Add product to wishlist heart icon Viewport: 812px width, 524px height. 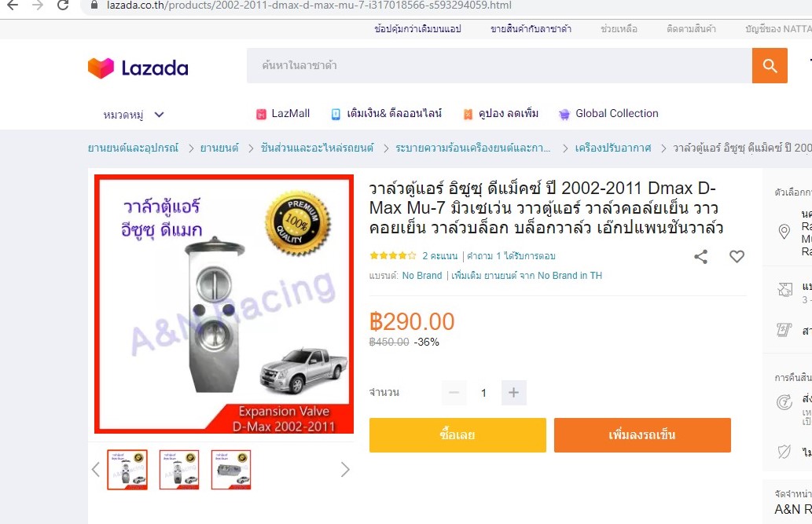pos(737,256)
